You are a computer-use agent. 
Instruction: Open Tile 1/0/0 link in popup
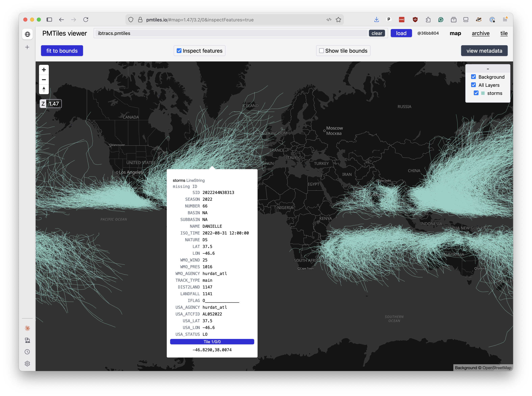212,342
